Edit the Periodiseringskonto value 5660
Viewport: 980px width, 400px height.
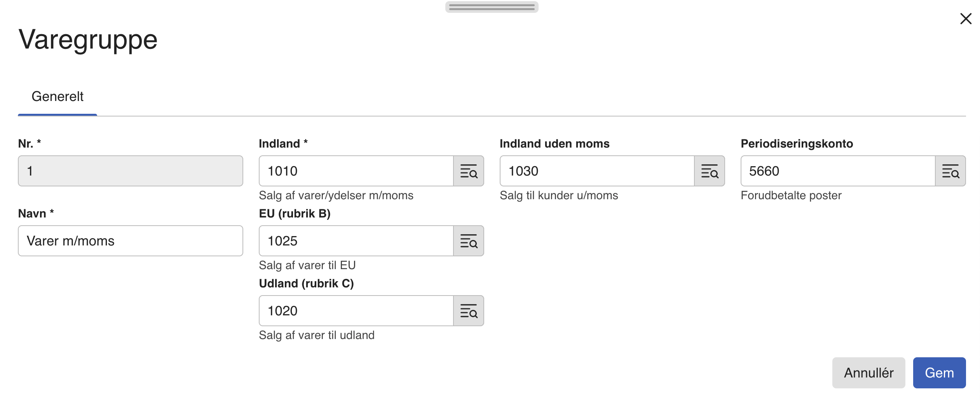(x=838, y=171)
